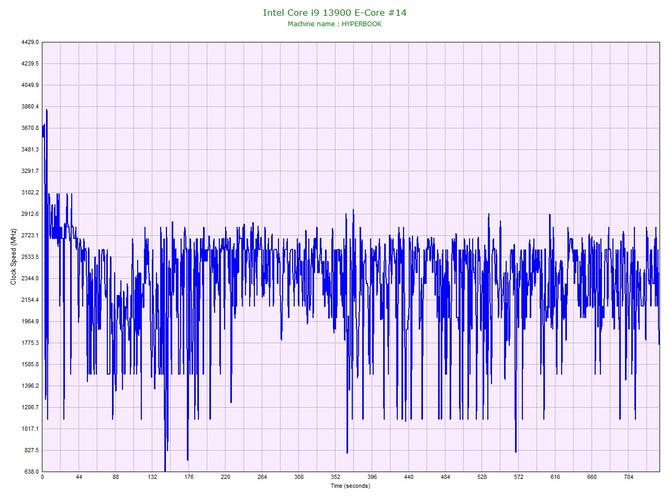Click the 88 time axis tick

point(116,477)
